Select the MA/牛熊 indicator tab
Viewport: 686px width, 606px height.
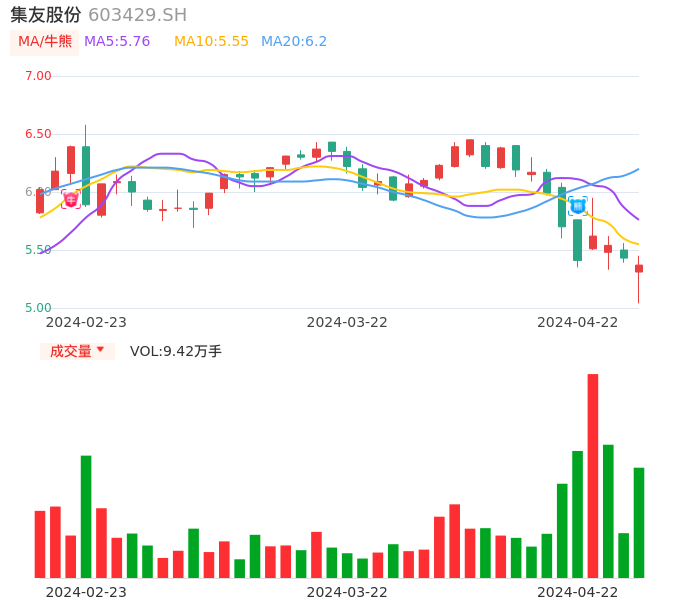point(45,42)
